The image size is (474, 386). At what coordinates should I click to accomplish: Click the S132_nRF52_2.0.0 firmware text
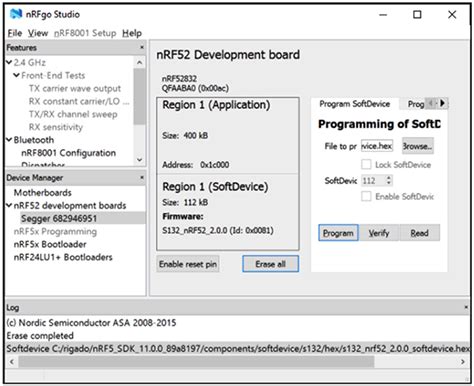[218, 230]
